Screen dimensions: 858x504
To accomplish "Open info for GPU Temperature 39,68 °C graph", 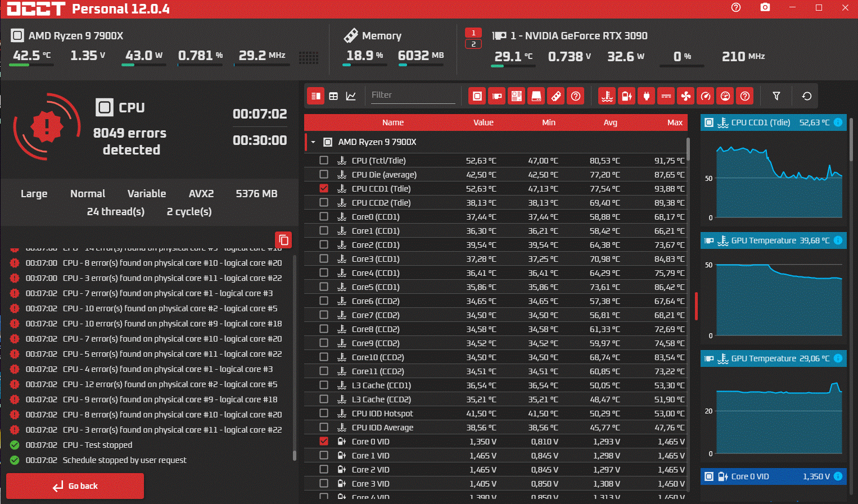I will (838, 240).
